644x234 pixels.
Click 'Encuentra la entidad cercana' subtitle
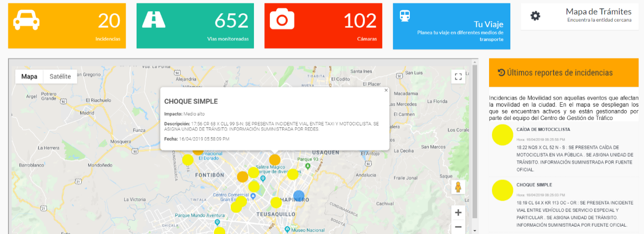pos(599,20)
